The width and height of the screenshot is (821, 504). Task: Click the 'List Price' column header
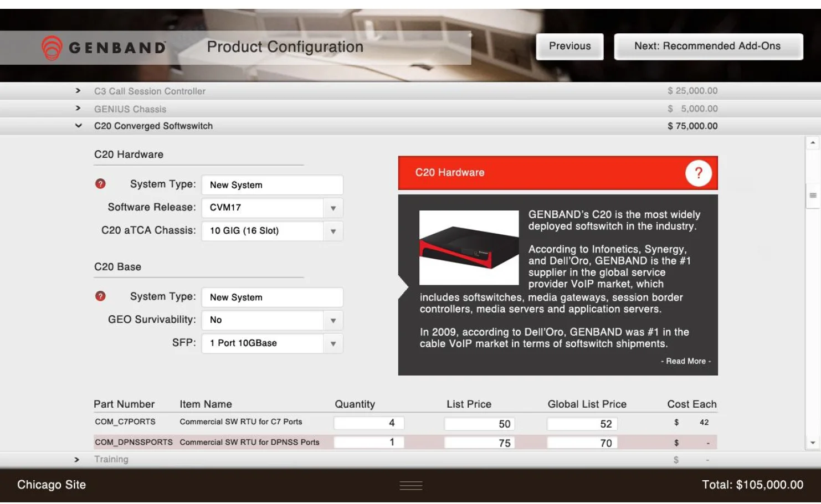[x=469, y=404]
